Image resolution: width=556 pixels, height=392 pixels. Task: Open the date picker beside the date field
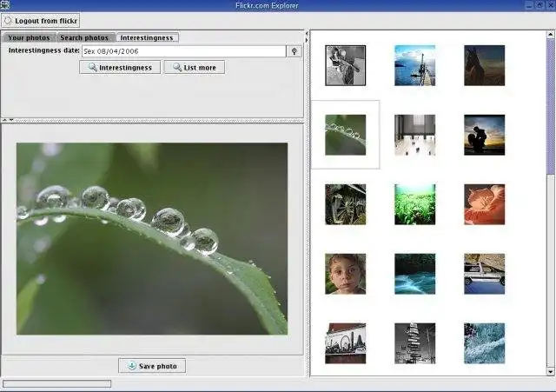click(x=294, y=51)
